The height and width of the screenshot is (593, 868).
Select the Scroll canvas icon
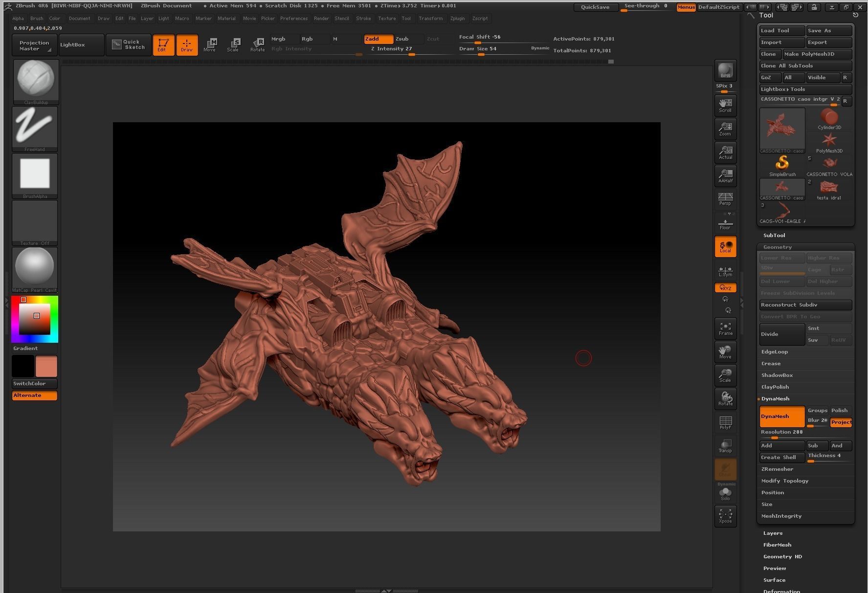pos(725,105)
